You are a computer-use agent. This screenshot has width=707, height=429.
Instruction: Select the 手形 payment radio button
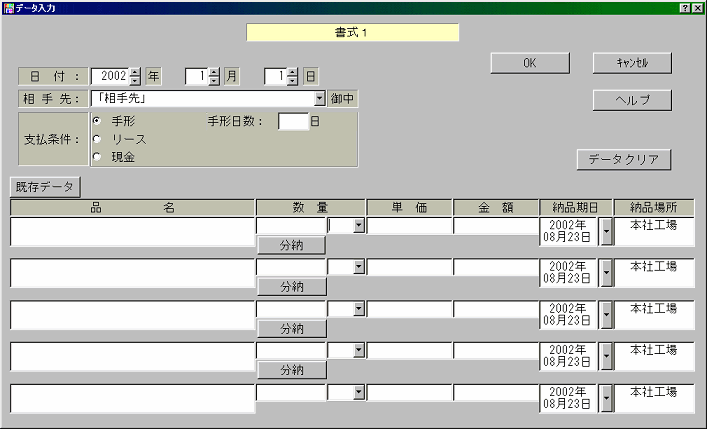click(x=97, y=120)
